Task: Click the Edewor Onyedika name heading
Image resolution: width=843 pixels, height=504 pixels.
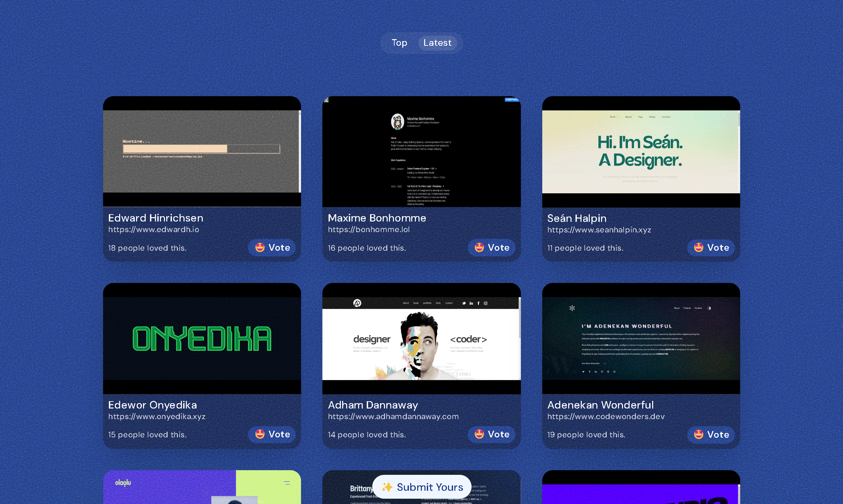Action: (153, 405)
